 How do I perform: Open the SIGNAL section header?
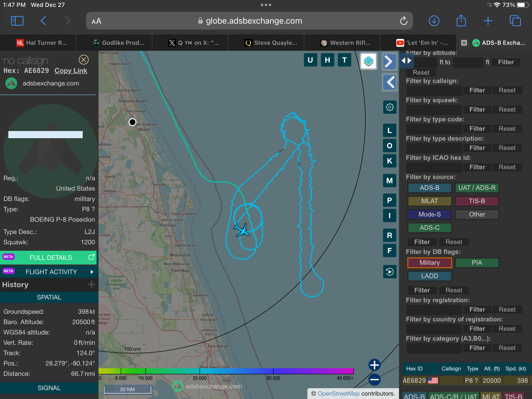(x=49, y=388)
